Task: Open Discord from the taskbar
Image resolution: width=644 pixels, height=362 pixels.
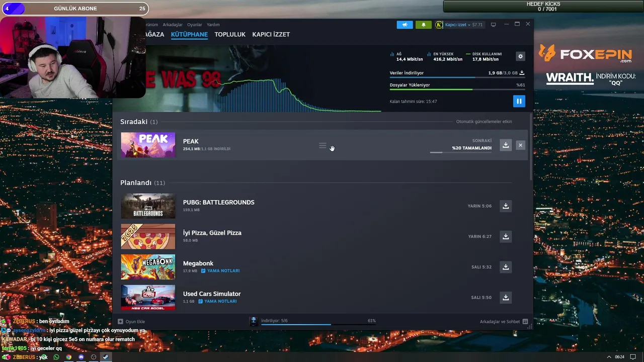Action: click(x=81, y=357)
